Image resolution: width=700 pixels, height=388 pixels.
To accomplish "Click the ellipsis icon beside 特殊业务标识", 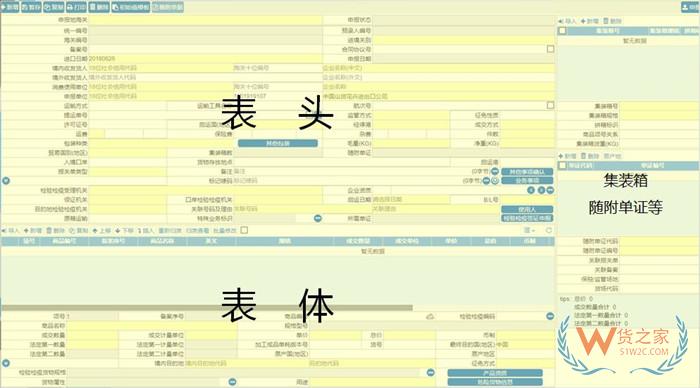I will [317, 218].
